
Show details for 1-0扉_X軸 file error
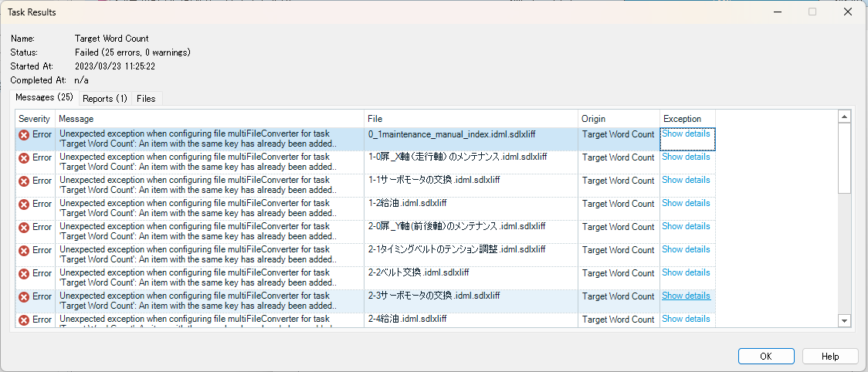pyautogui.click(x=686, y=157)
